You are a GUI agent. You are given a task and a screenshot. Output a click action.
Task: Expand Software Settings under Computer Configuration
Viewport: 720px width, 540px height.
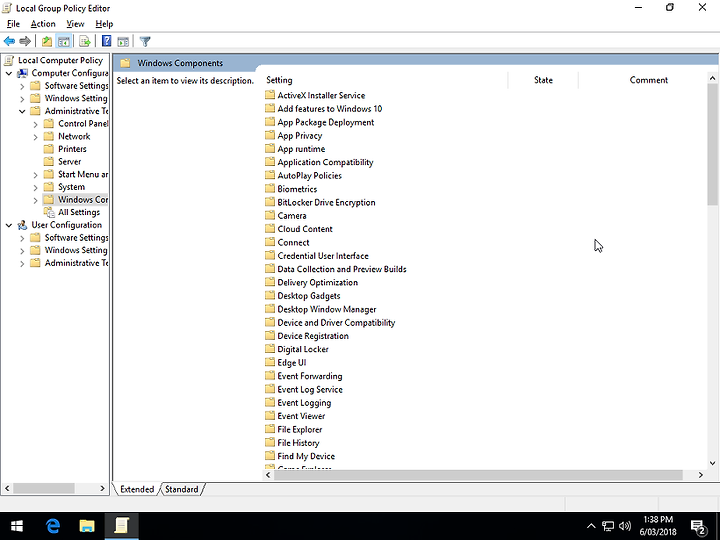coord(22,86)
